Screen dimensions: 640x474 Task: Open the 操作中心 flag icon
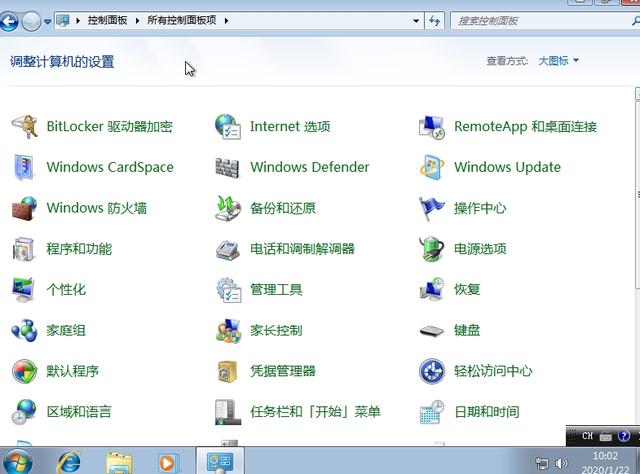(431, 208)
